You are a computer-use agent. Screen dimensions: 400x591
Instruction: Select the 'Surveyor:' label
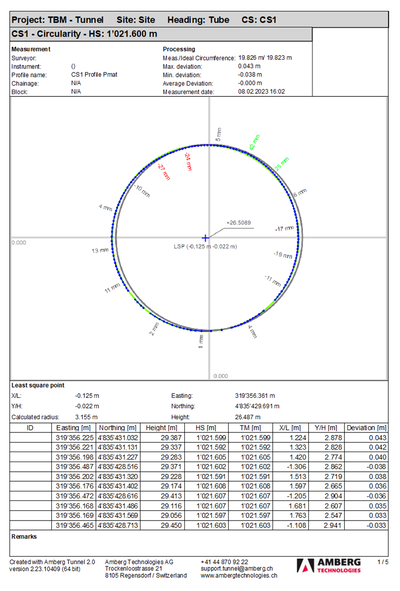(24, 58)
